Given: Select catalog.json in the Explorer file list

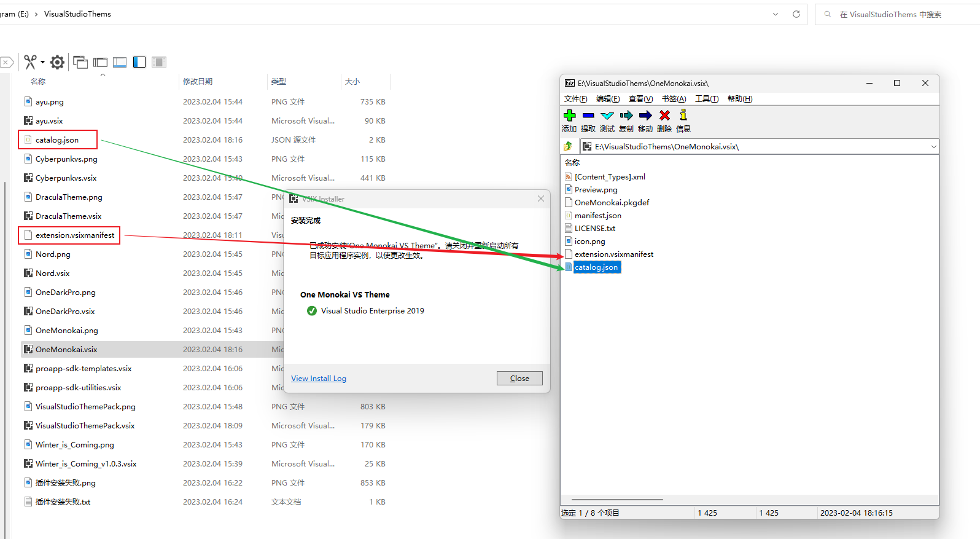Looking at the screenshot, I should pos(57,140).
